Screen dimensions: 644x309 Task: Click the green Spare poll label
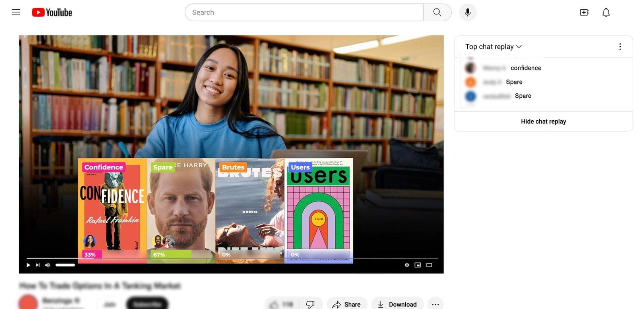coord(163,167)
